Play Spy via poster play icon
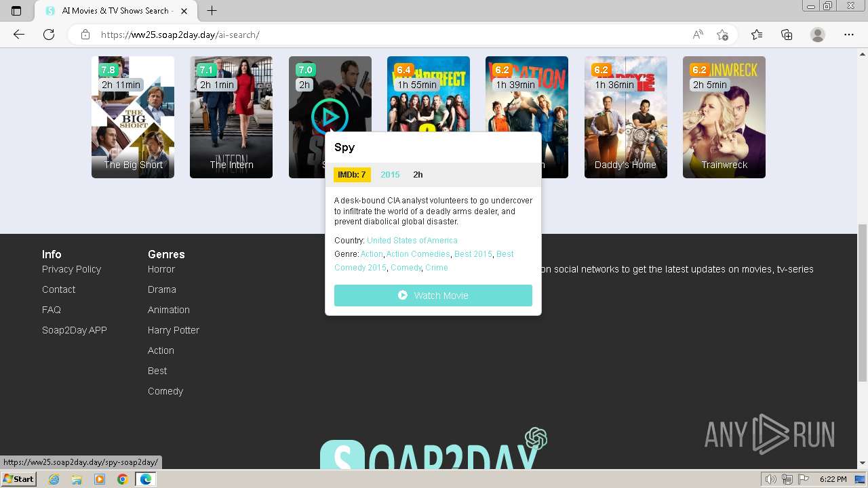868x488 pixels. click(x=330, y=117)
